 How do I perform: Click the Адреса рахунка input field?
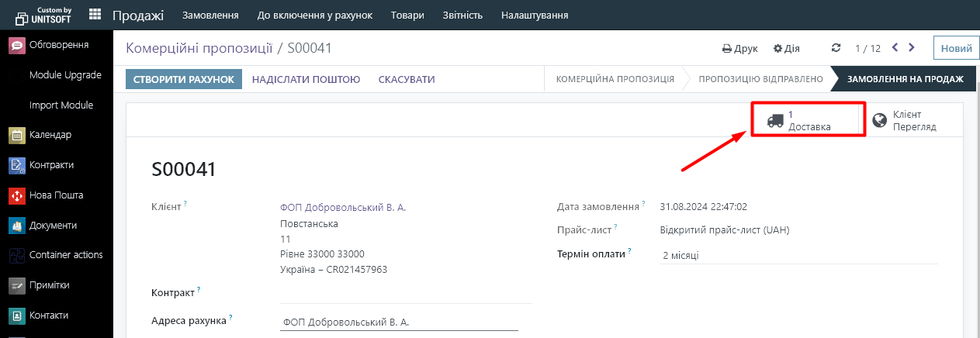coord(398,322)
